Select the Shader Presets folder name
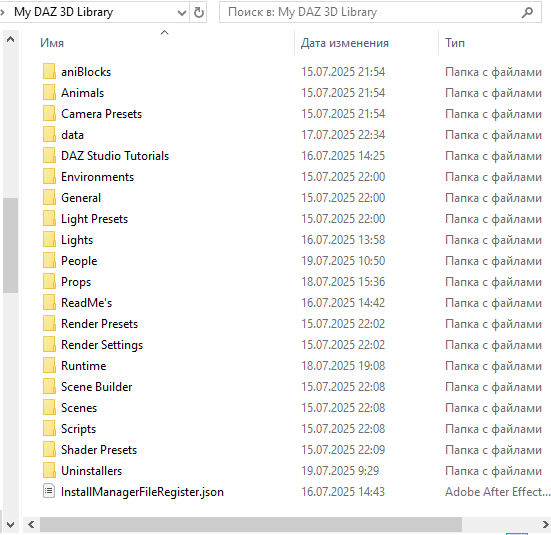This screenshot has height=535, width=551. pyautogui.click(x=99, y=450)
